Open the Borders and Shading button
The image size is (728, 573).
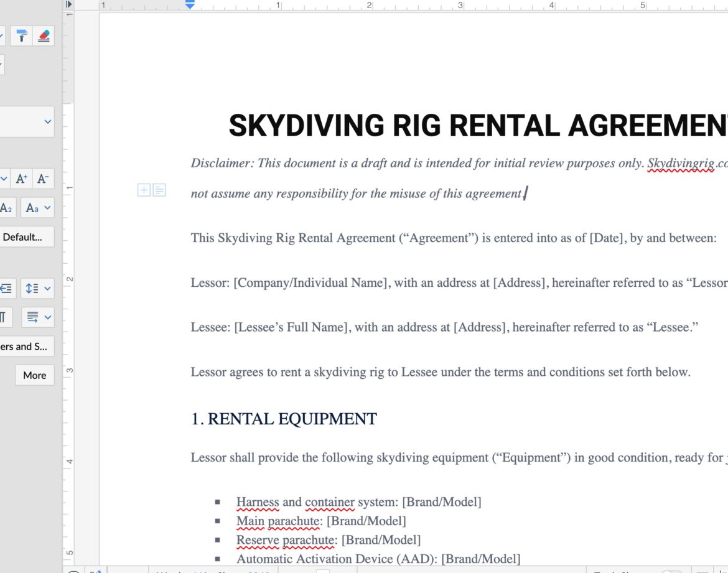pos(25,347)
